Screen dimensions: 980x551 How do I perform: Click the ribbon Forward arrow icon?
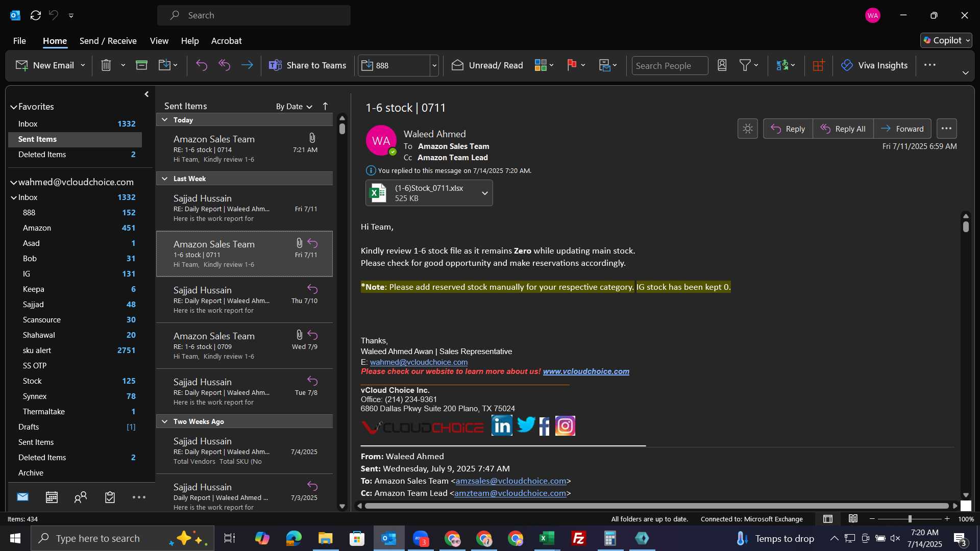(x=247, y=65)
